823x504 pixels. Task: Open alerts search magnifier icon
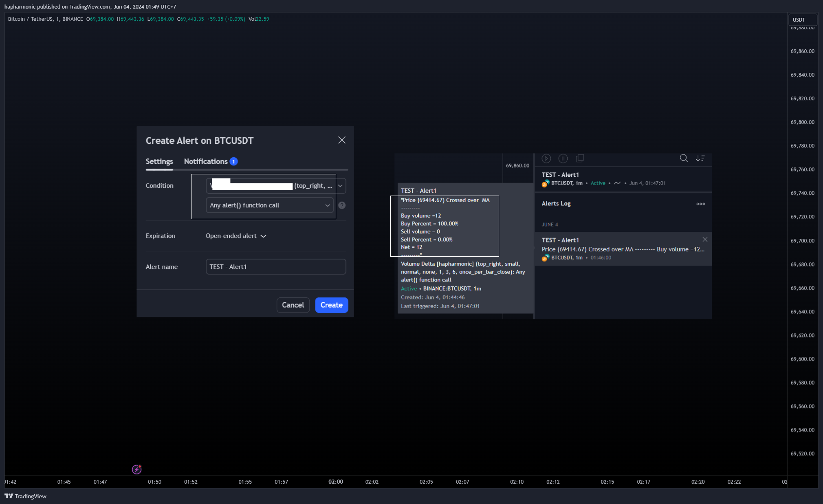pyautogui.click(x=684, y=158)
